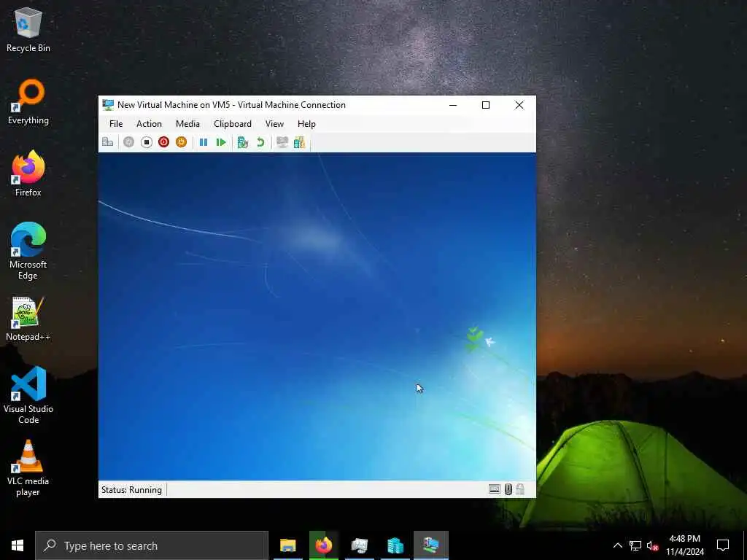
Task: Minimize the Virtual Machine Connection window
Action: coord(453,105)
